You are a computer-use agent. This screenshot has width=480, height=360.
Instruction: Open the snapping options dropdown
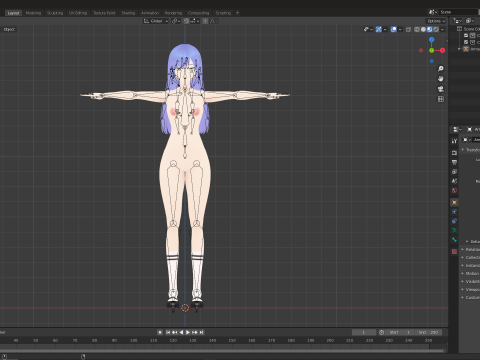[x=194, y=21]
